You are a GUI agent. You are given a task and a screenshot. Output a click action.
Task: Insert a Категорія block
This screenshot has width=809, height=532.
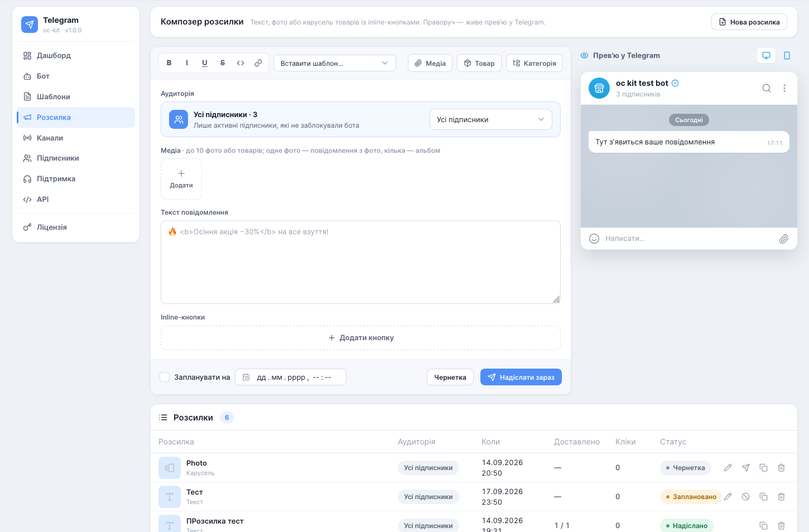pos(534,63)
